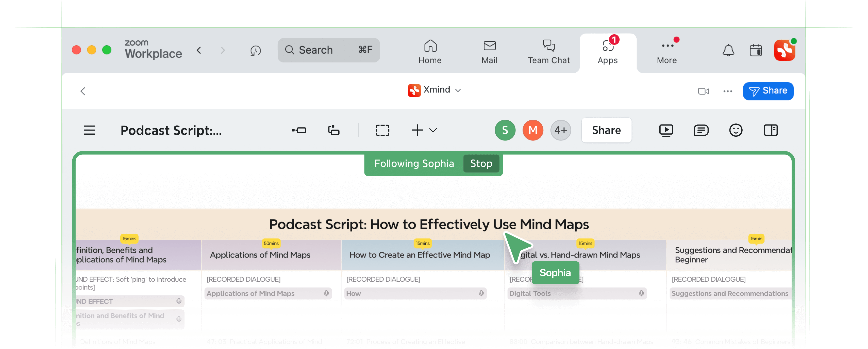Open the calendar icon in Zoom title bar
This screenshot has width=868, height=349.
(756, 50)
